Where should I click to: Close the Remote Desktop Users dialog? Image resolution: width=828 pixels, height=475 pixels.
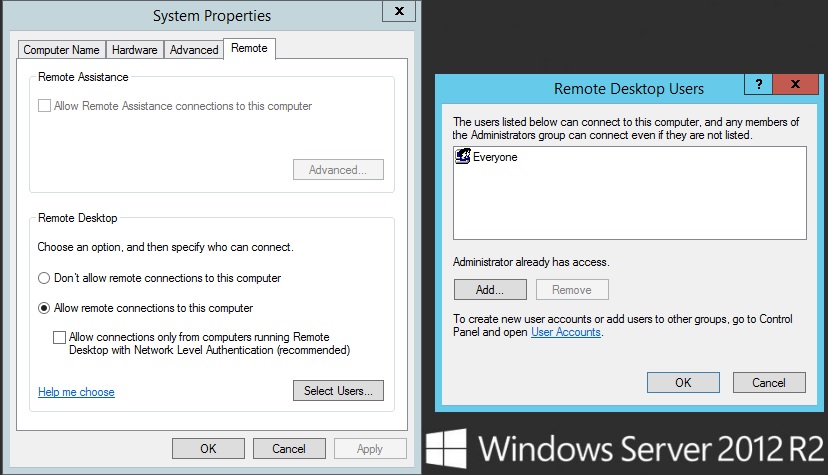(795, 84)
